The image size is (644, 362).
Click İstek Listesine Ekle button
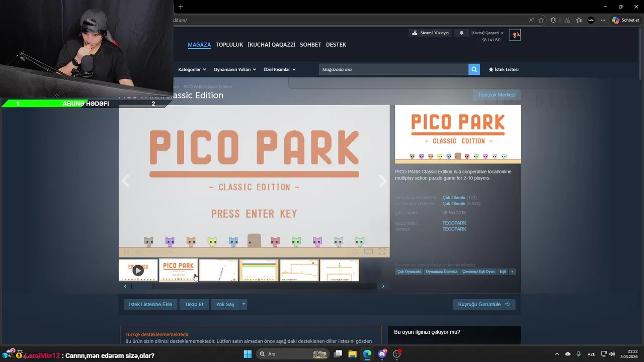click(150, 304)
